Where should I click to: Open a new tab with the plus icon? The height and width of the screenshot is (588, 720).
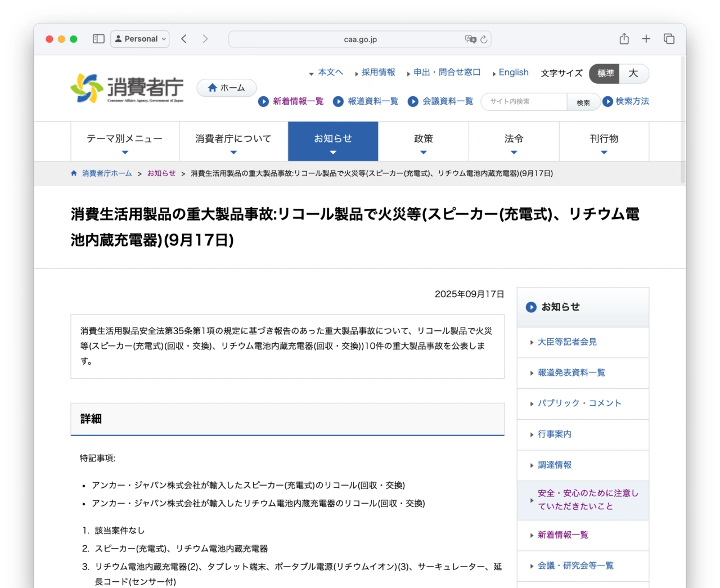[x=646, y=39]
